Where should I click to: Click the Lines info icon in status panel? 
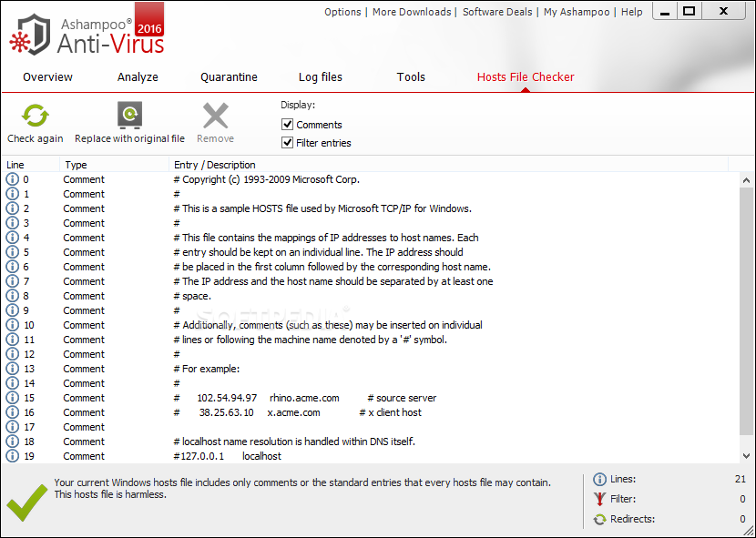pyautogui.click(x=599, y=479)
